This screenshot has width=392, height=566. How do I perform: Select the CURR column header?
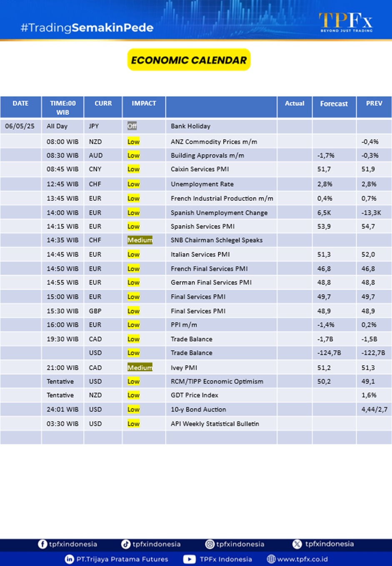click(x=103, y=107)
